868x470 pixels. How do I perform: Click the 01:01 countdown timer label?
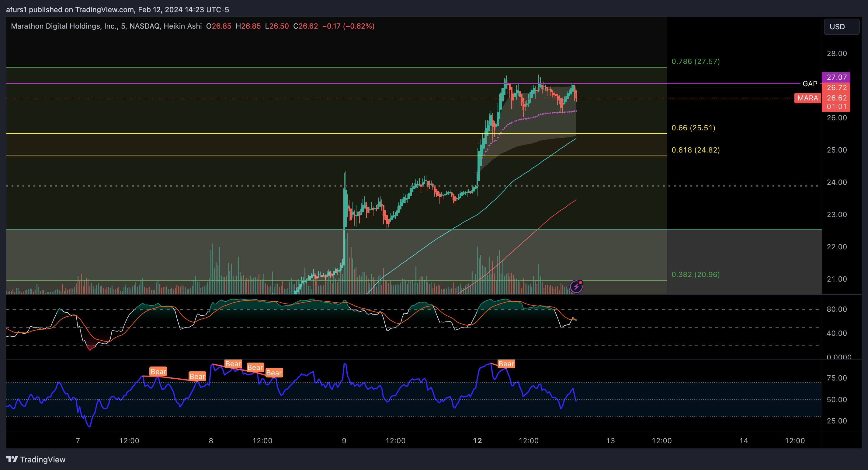tap(836, 107)
